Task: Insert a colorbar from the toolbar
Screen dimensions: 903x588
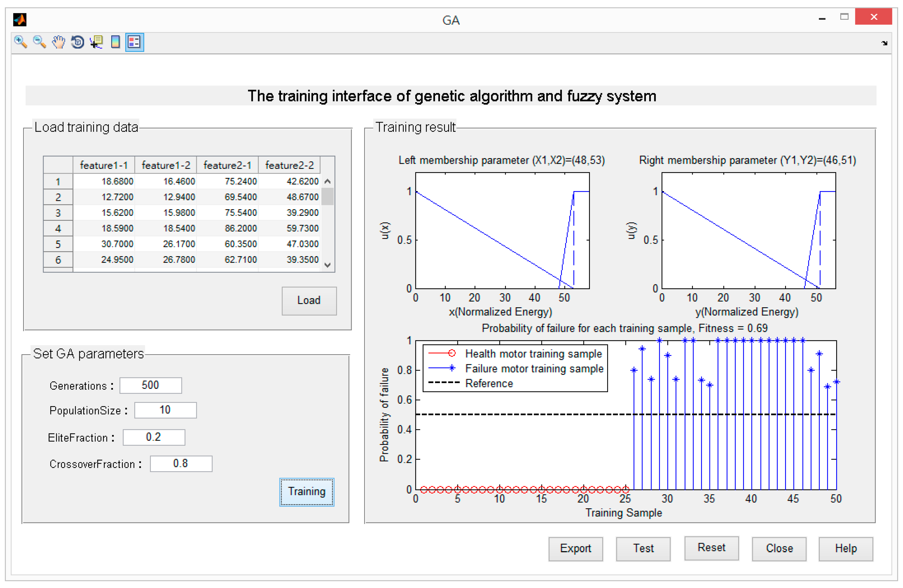Action: coord(115,42)
